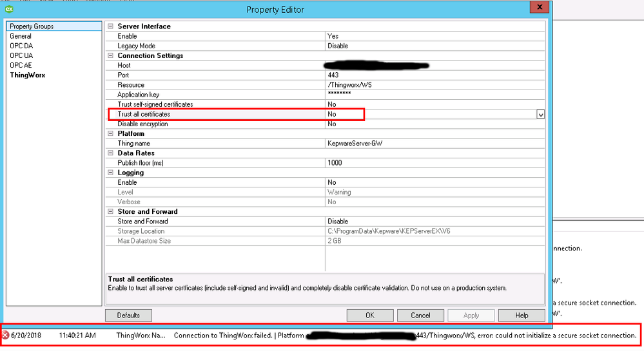644x351 pixels.
Task: Click the Connection to ThingWorx failed message
Action: 223,336
